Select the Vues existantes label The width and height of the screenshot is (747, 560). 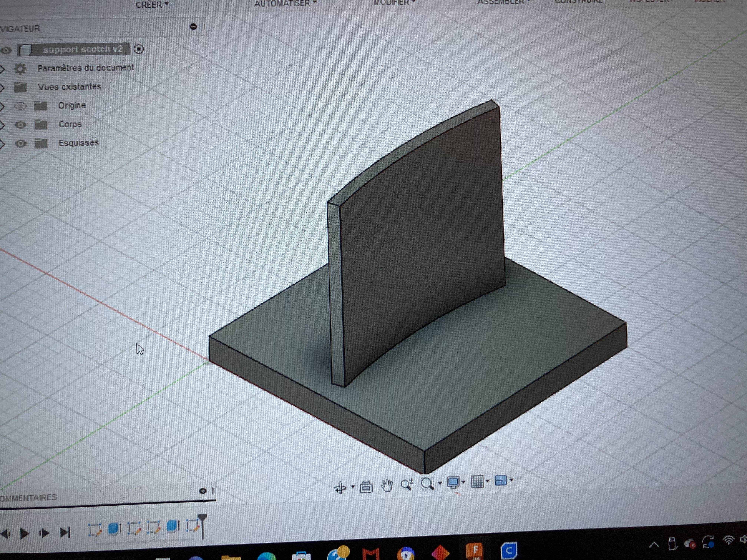69,87
